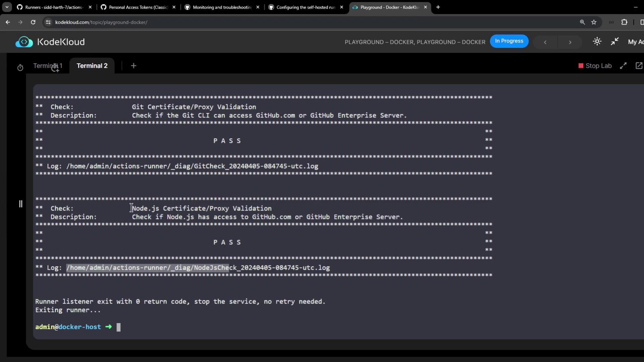The height and width of the screenshot is (362, 644).
Task: Click the collapse fullscreen arrows icon
Action: pyautogui.click(x=614, y=42)
